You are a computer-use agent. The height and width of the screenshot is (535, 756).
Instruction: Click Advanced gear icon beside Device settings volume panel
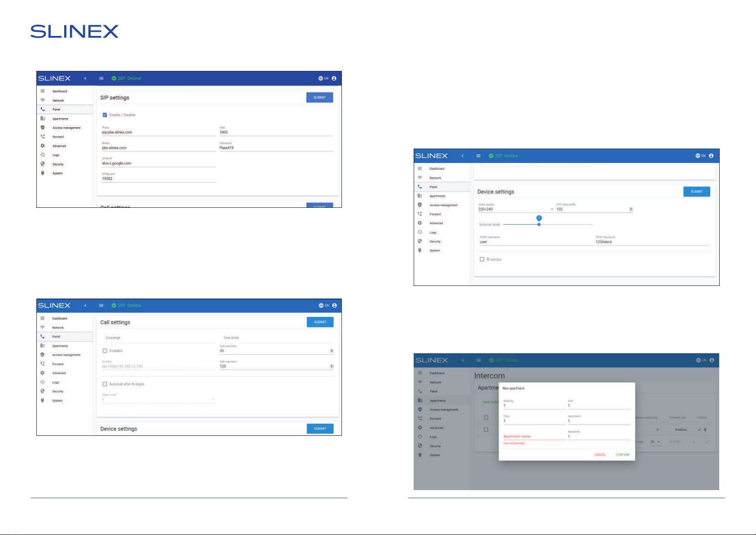click(x=420, y=223)
